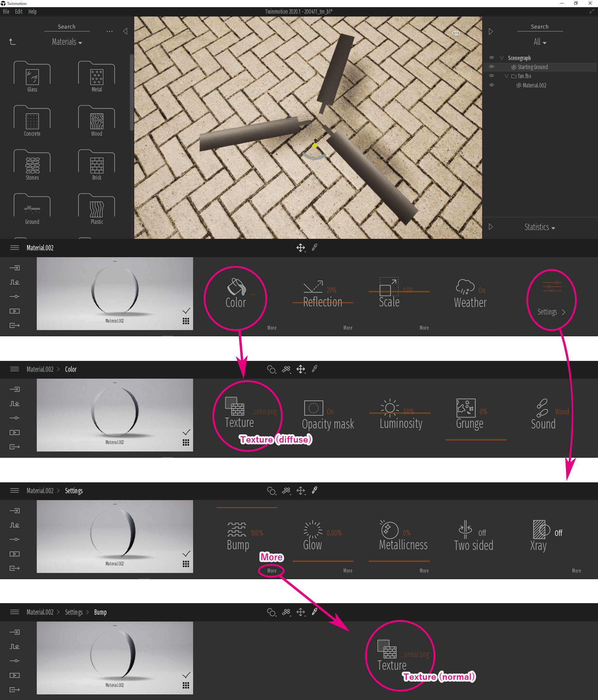
Task: Click the grid icon on top Material.002 preview
Action: [x=186, y=321]
